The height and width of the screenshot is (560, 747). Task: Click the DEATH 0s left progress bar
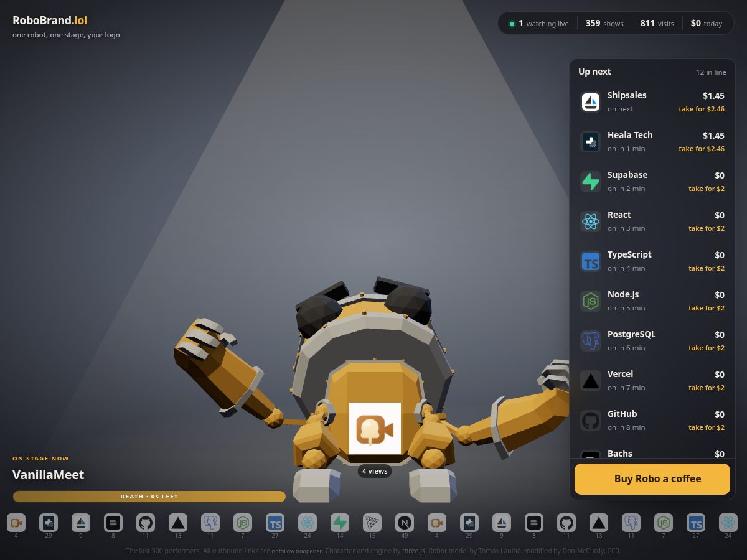click(x=149, y=497)
